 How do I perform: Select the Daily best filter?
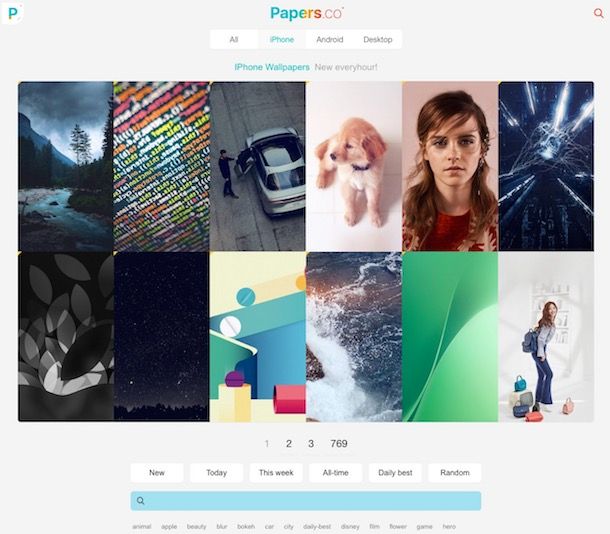tap(395, 473)
